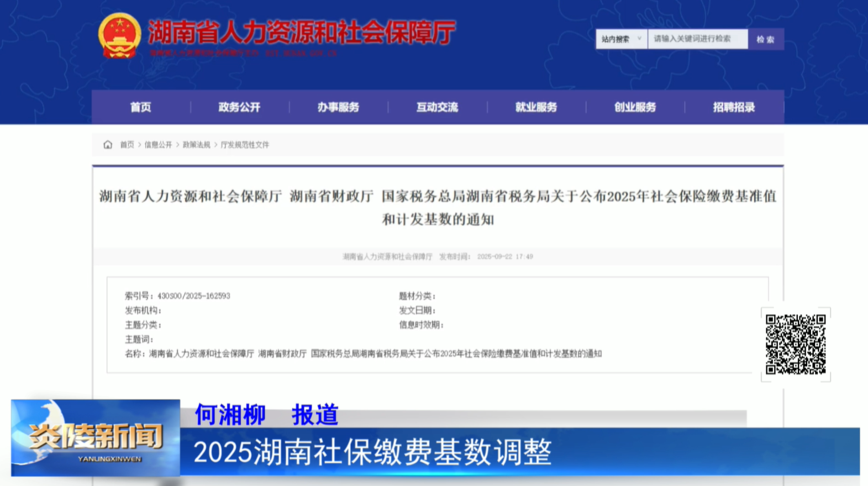868x486 pixels.
Task: Click the 发文日期 label
Action: click(x=417, y=310)
